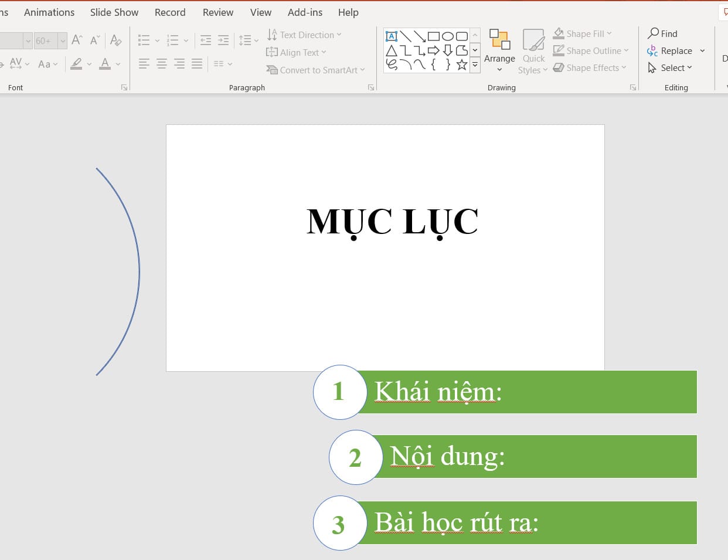Click the Clear All Formatting icon

point(116,40)
